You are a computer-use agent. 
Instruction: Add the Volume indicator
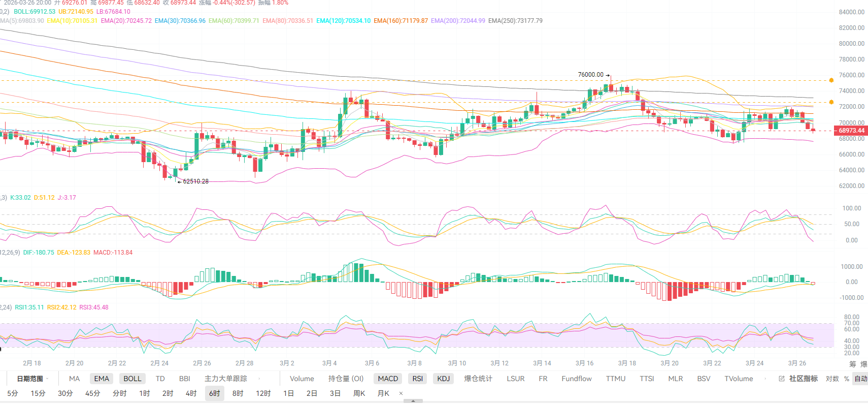tap(302, 379)
